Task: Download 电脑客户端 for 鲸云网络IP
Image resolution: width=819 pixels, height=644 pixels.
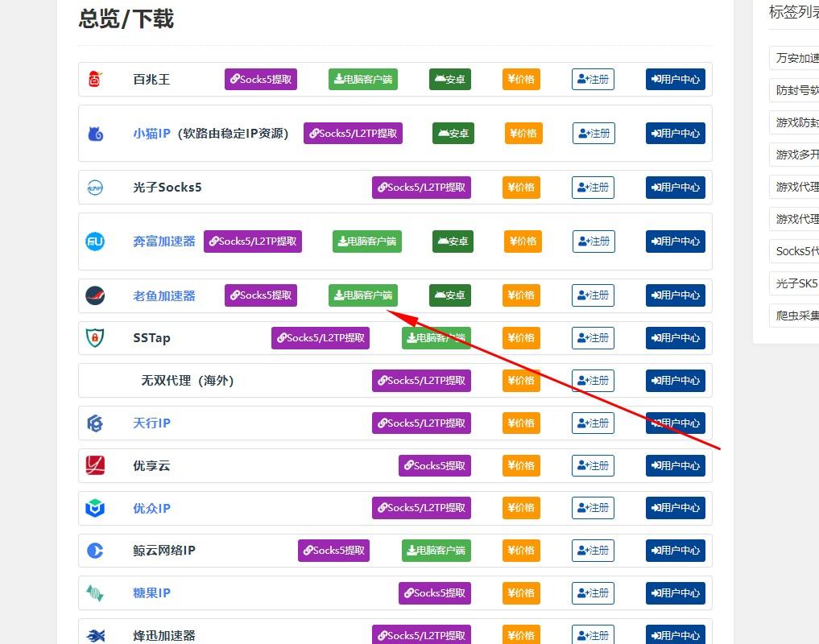Action: pos(436,551)
